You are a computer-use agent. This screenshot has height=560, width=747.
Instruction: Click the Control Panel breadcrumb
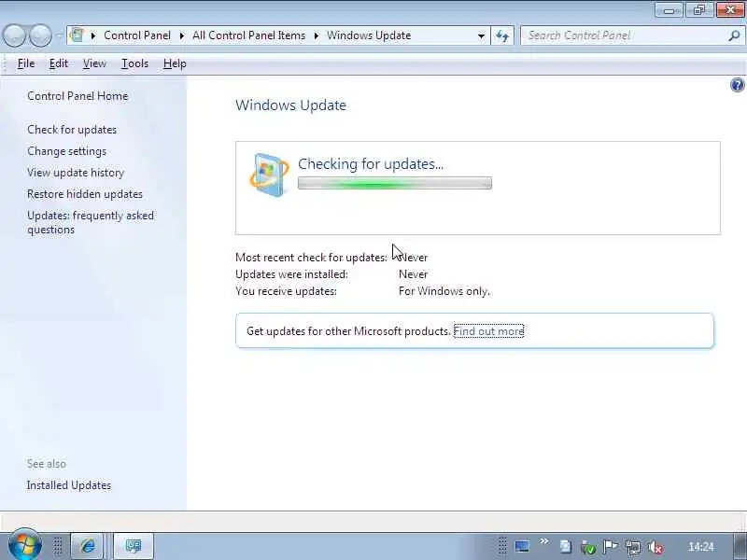coord(137,35)
